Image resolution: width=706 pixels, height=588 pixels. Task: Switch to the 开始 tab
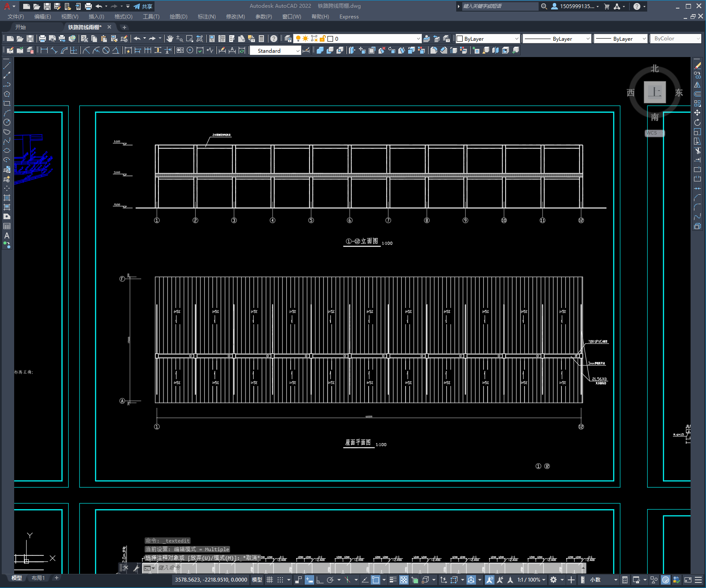click(21, 27)
